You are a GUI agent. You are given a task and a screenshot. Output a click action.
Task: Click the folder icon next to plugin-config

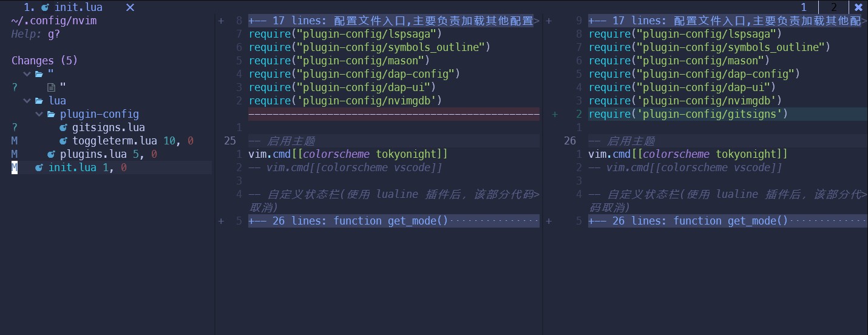click(52, 114)
